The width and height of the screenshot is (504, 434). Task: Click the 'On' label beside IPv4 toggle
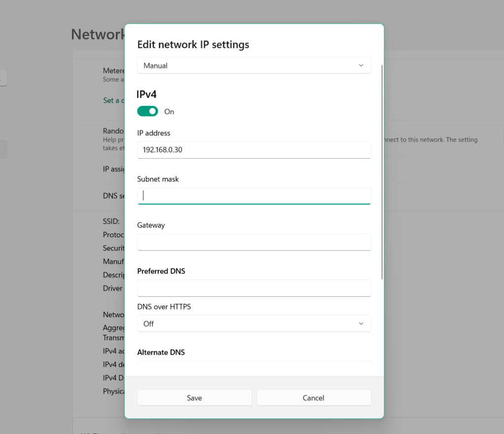pyautogui.click(x=169, y=112)
